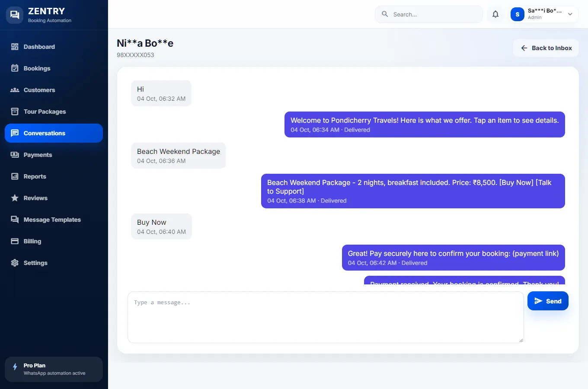Click the blue S user avatar

(x=518, y=14)
